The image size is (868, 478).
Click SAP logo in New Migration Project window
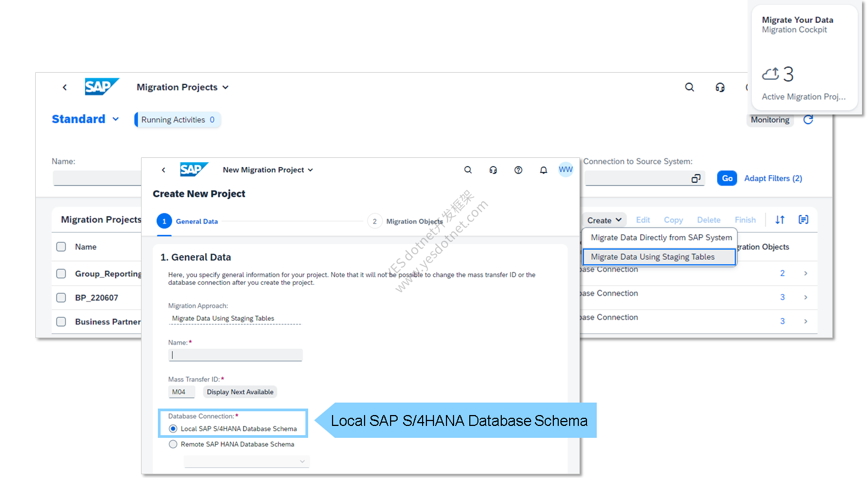194,169
